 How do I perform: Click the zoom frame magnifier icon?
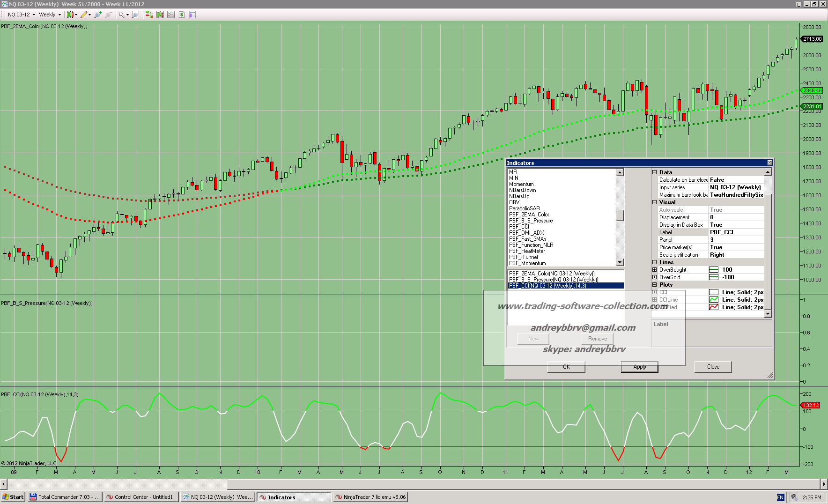click(135, 15)
